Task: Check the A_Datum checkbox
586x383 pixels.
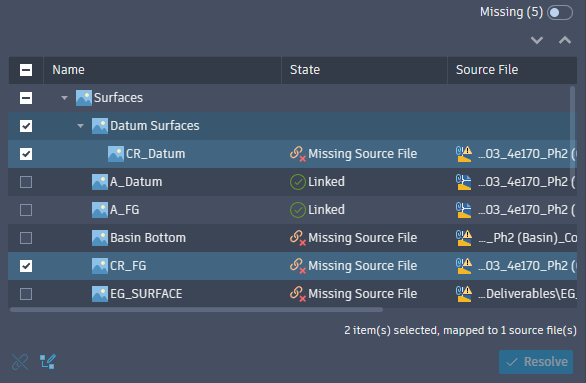Action: pyautogui.click(x=26, y=182)
